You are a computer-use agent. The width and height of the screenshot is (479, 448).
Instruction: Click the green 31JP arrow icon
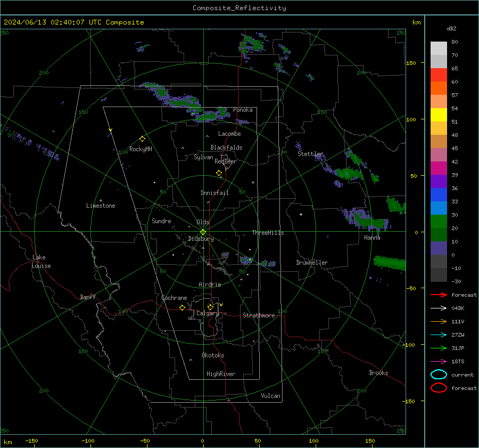(439, 348)
